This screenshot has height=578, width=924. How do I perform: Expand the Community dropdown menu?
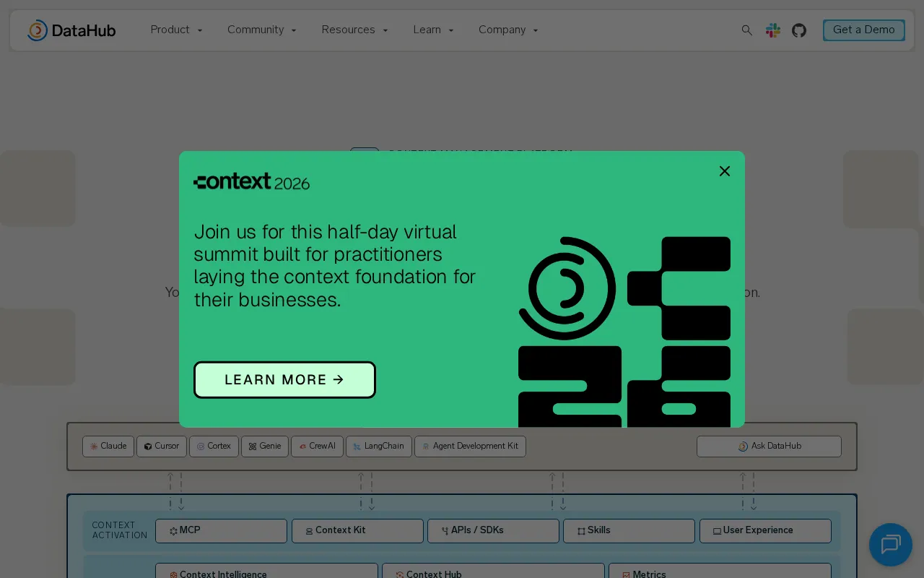point(262,30)
